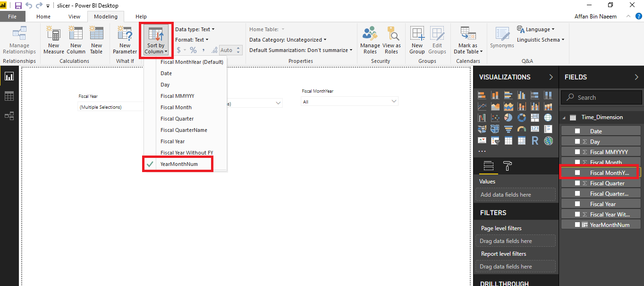Image resolution: width=644 pixels, height=286 pixels.
Task: Check the Fiscal MMYYYY field checkbox
Action: tap(577, 152)
